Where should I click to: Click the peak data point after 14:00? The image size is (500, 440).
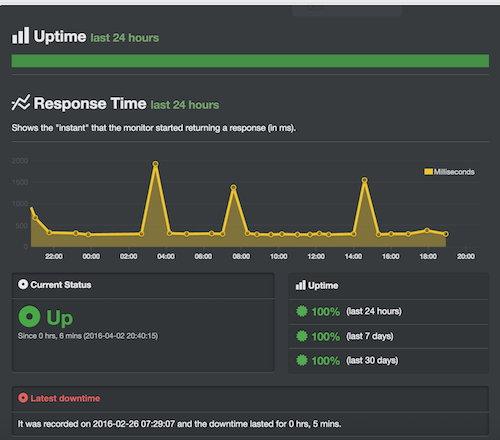coord(364,180)
